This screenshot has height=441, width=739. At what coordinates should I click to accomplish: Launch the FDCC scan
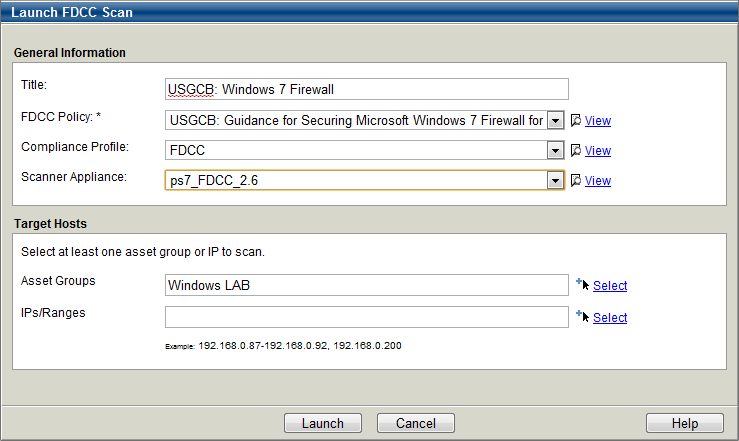(x=323, y=423)
